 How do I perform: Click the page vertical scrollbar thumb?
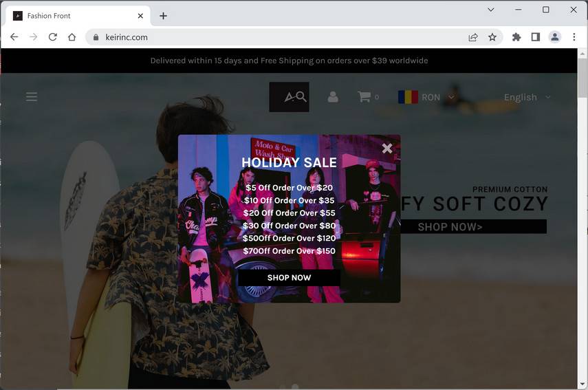click(582, 78)
